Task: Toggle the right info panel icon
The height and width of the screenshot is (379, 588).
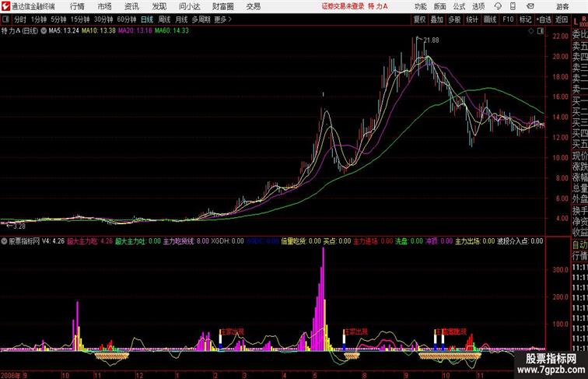Action: coord(541,31)
